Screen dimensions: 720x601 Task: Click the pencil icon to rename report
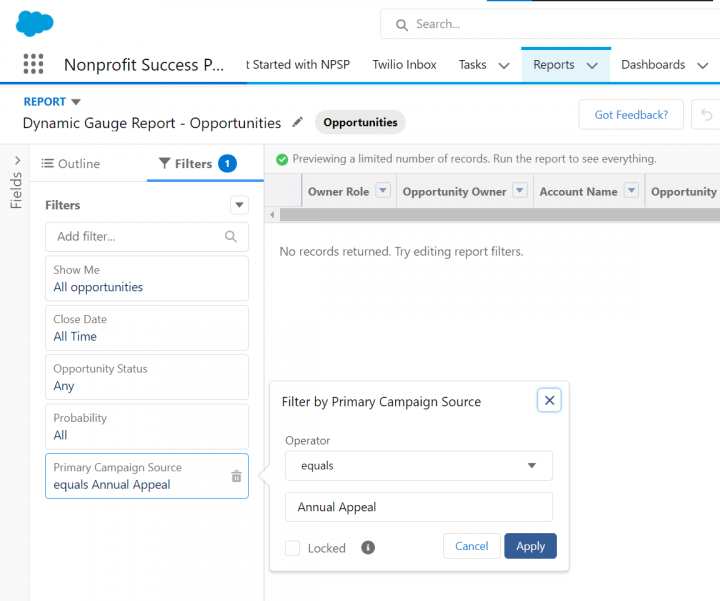(297, 122)
